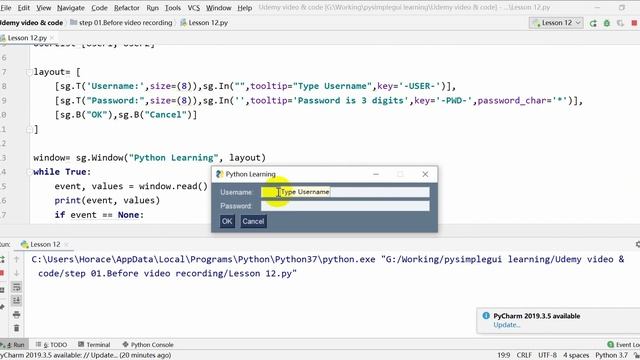Viewport: 640px width, 360px height.
Task: Click the Print icon in Run console
Action: tap(16, 314)
